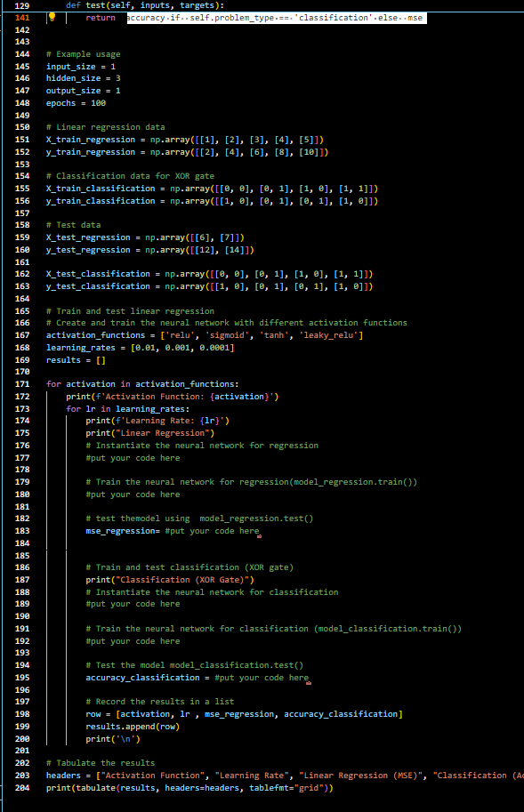
Task: Click '#put your code here' on line 192
Action: pos(133,641)
